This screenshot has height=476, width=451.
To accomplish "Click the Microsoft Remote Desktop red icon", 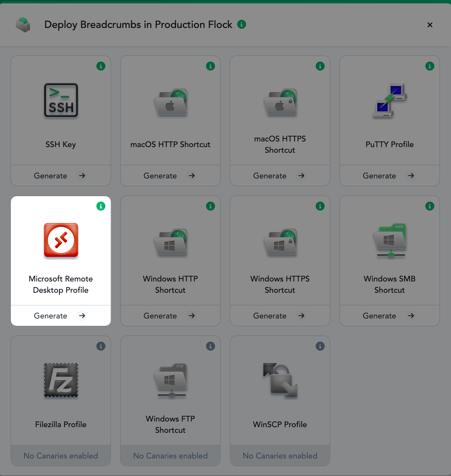I will [x=61, y=240].
